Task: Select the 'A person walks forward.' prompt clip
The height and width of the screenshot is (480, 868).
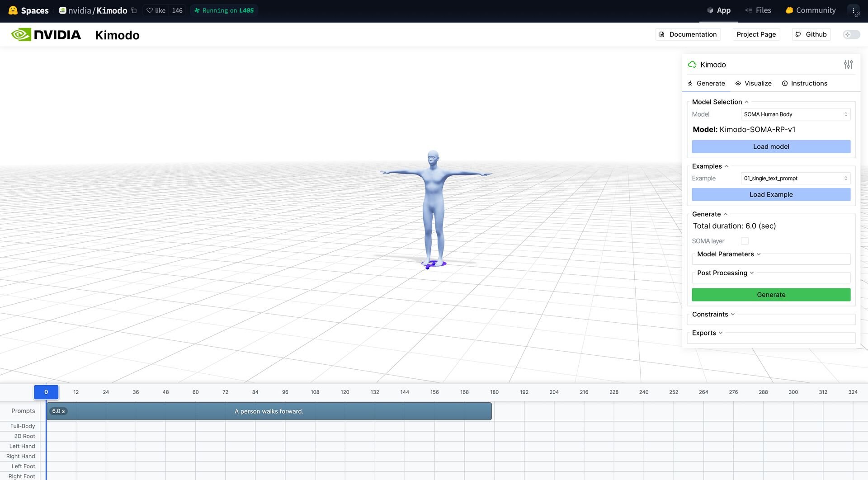Action: point(269,411)
